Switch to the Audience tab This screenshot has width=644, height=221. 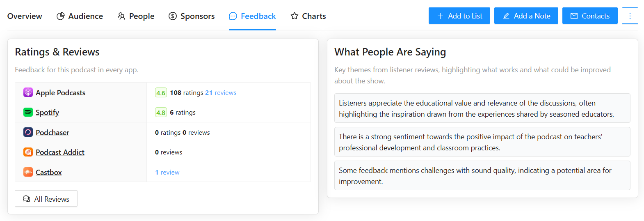coord(80,16)
